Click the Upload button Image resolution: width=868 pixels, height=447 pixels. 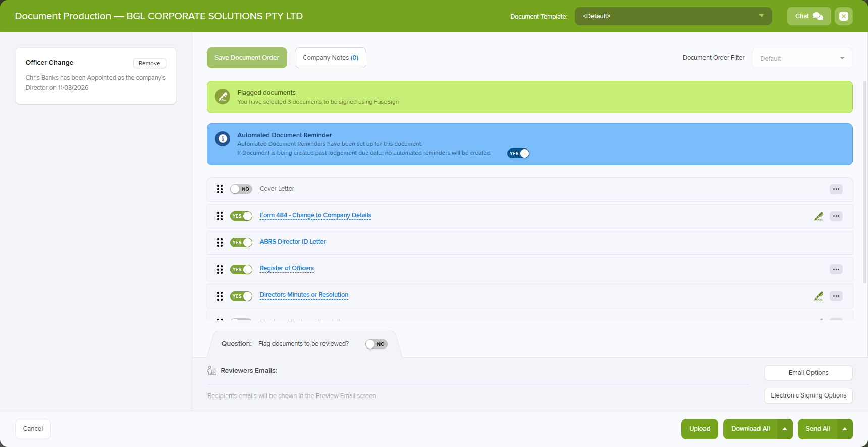[699, 429]
